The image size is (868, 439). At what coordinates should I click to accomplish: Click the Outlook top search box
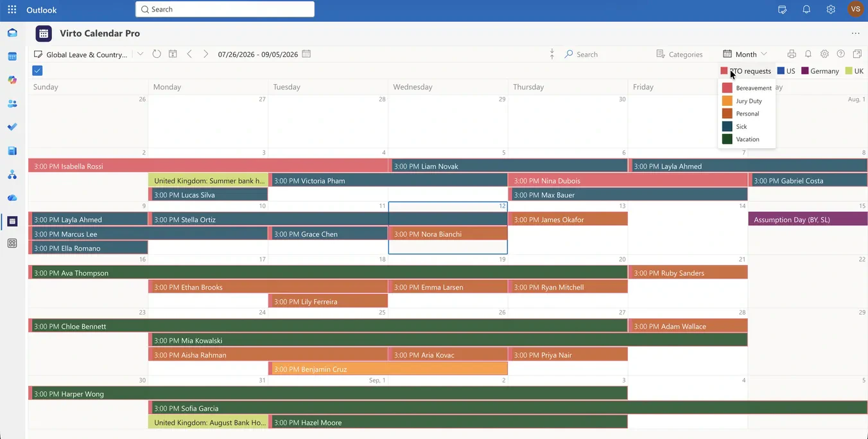225,9
